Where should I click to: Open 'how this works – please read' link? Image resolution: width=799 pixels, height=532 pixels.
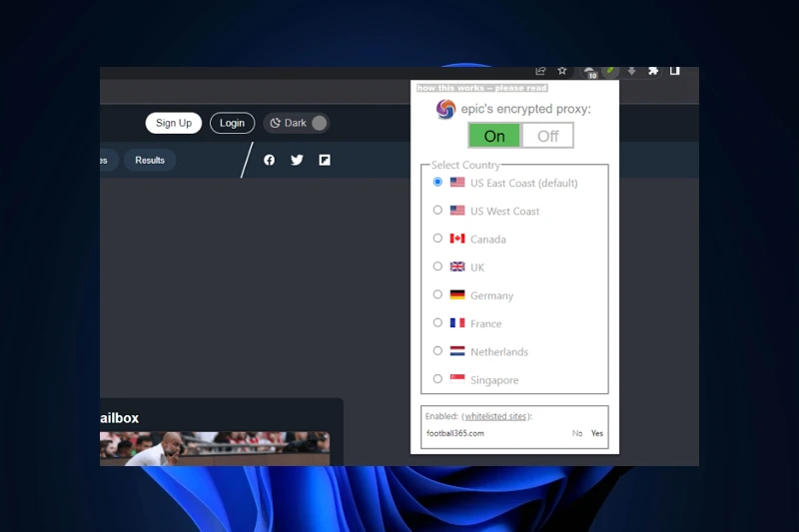(481, 88)
